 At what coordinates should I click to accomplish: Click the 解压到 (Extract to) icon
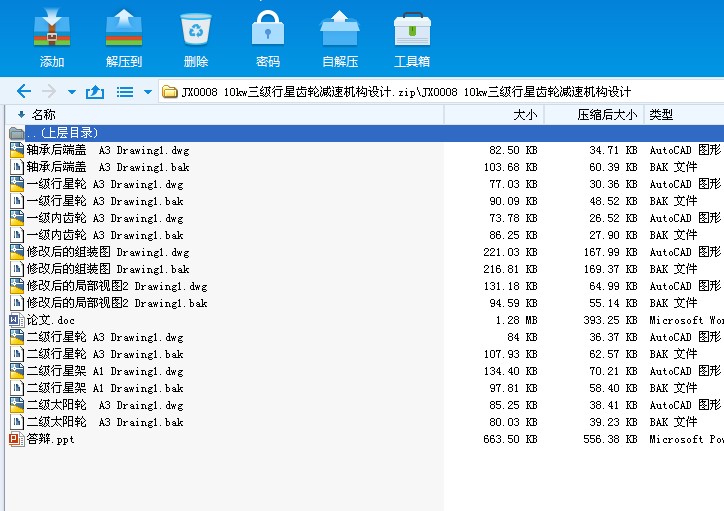[124, 29]
